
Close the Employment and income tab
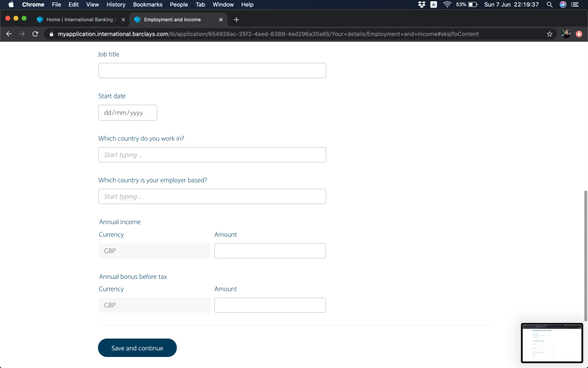(220, 20)
